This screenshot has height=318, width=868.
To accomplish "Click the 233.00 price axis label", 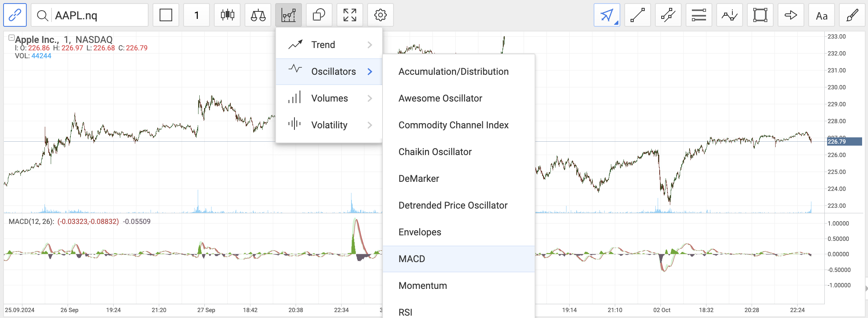I will pyautogui.click(x=837, y=37).
